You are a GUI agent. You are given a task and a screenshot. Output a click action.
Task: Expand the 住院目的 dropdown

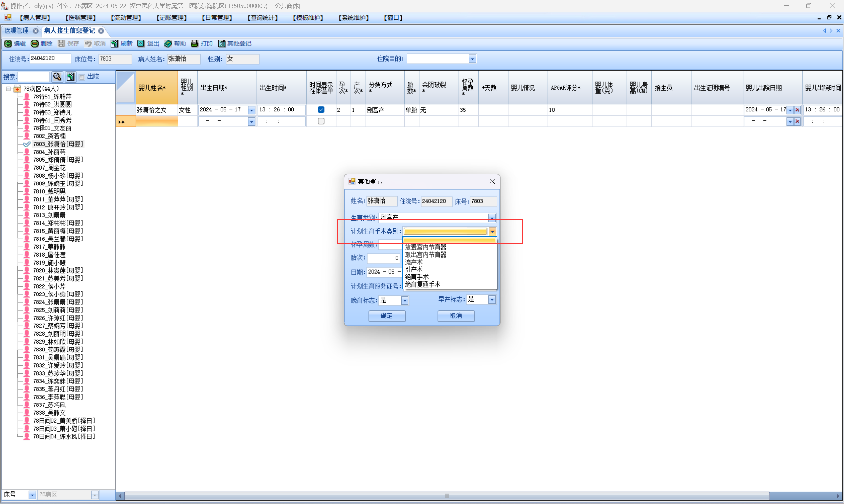pos(472,59)
